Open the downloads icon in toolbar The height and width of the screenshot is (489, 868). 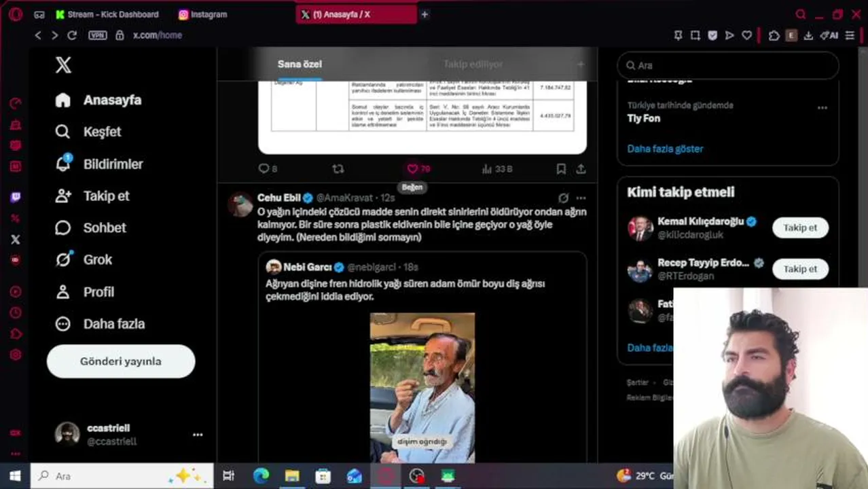pos(808,35)
